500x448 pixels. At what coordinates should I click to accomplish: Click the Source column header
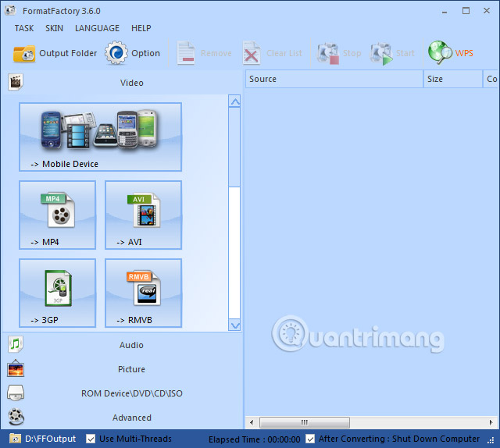point(334,79)
